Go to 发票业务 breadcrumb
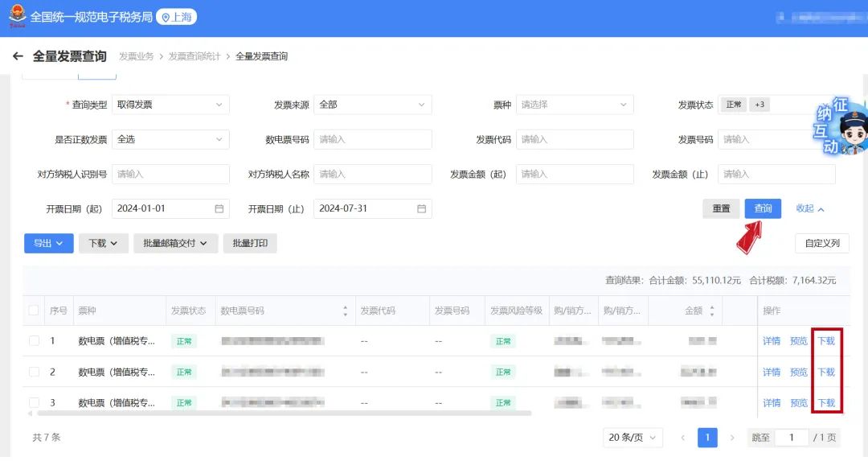The width and height of the screenshot is (868, 461). (136, 56)
